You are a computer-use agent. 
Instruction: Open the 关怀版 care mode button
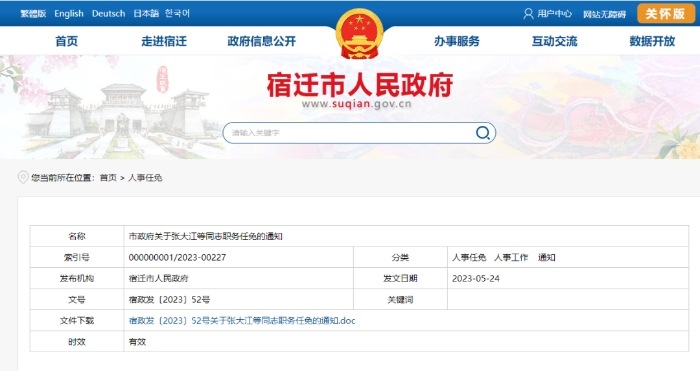coord(665,14)
